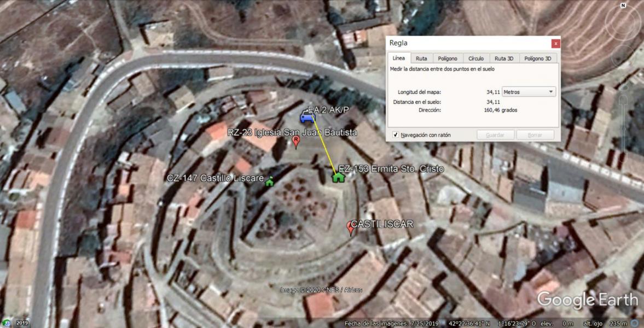Click the Borrar button

535,134
